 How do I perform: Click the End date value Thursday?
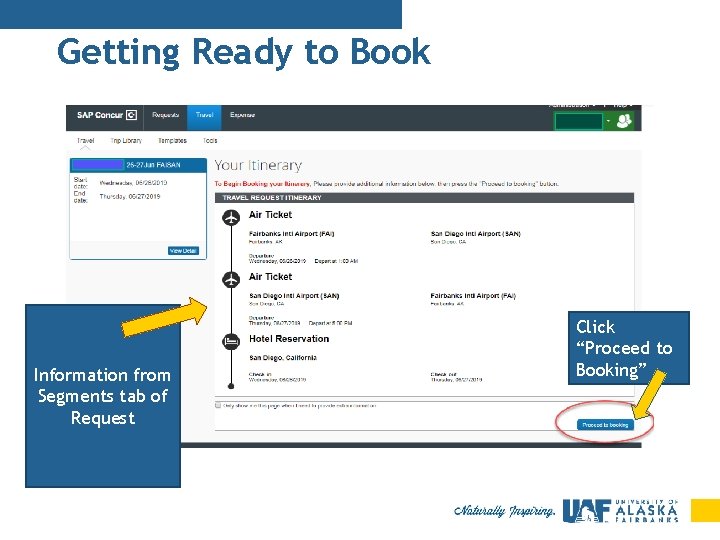130,197
